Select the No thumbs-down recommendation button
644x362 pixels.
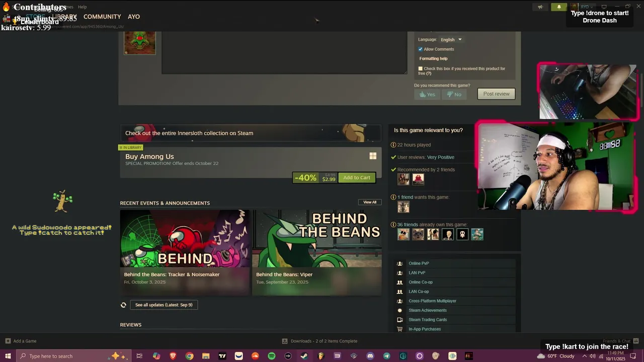coord(454,94)
